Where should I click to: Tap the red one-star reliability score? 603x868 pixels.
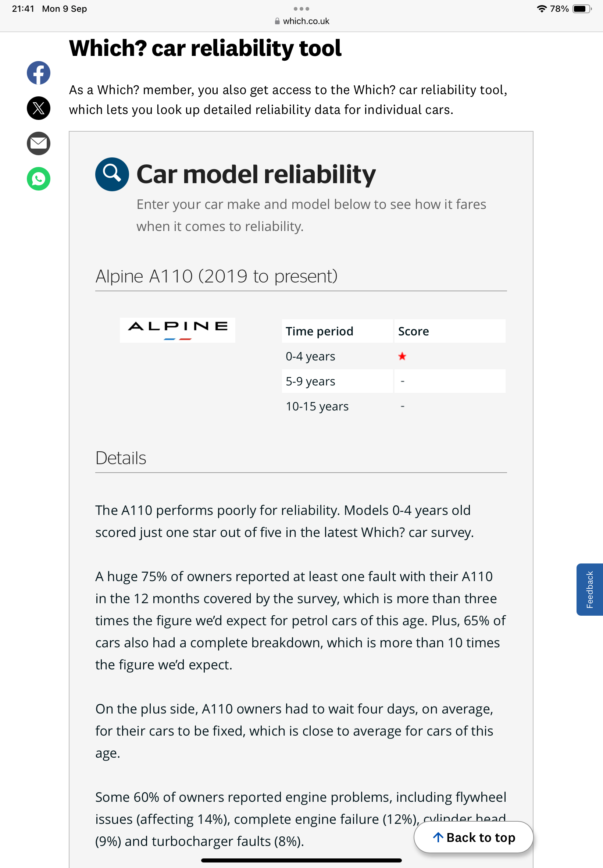pyautogui.click(x=402, y=356)
